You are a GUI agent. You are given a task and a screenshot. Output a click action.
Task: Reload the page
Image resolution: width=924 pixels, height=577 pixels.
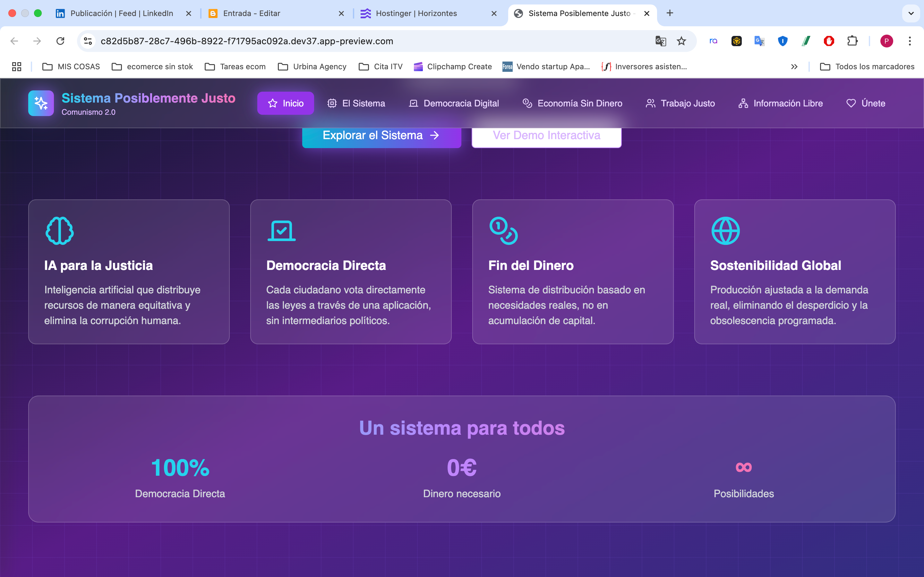[60, 41]
